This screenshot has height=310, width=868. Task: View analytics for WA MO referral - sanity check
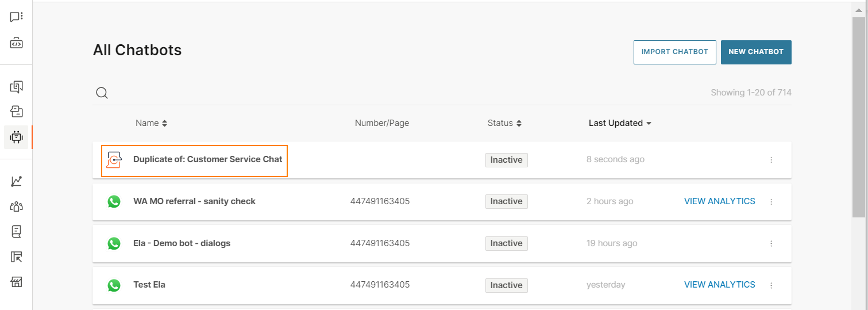coord(720,201)
